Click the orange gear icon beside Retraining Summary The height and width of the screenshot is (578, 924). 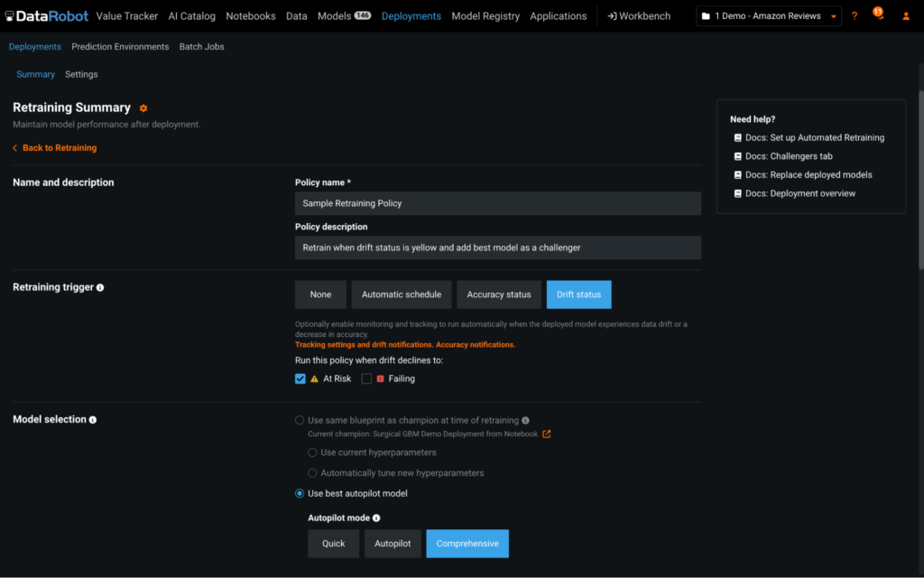point(143,108)
